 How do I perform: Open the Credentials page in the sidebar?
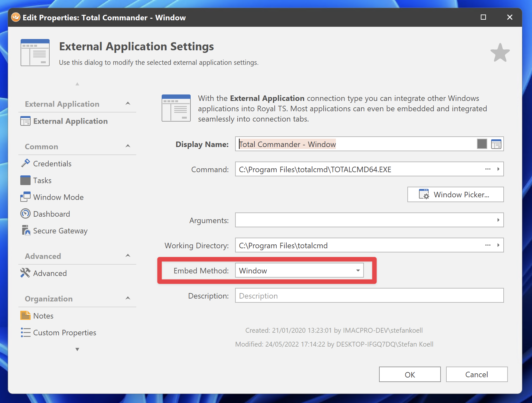pos(52,164)
